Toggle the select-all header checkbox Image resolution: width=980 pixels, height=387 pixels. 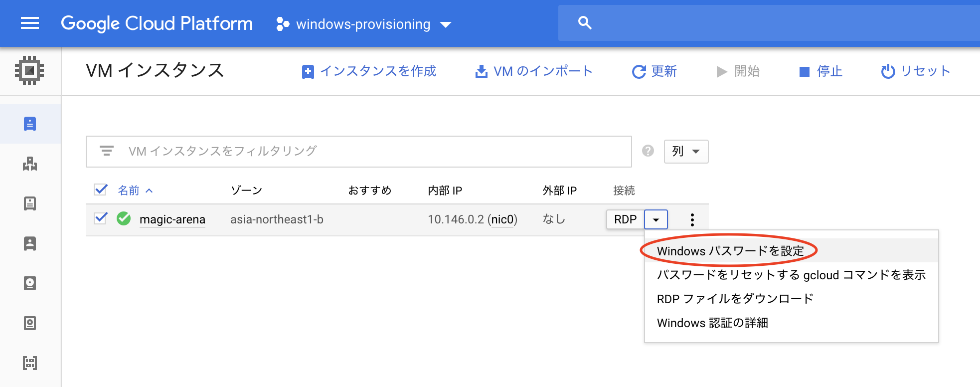[101, 190]
